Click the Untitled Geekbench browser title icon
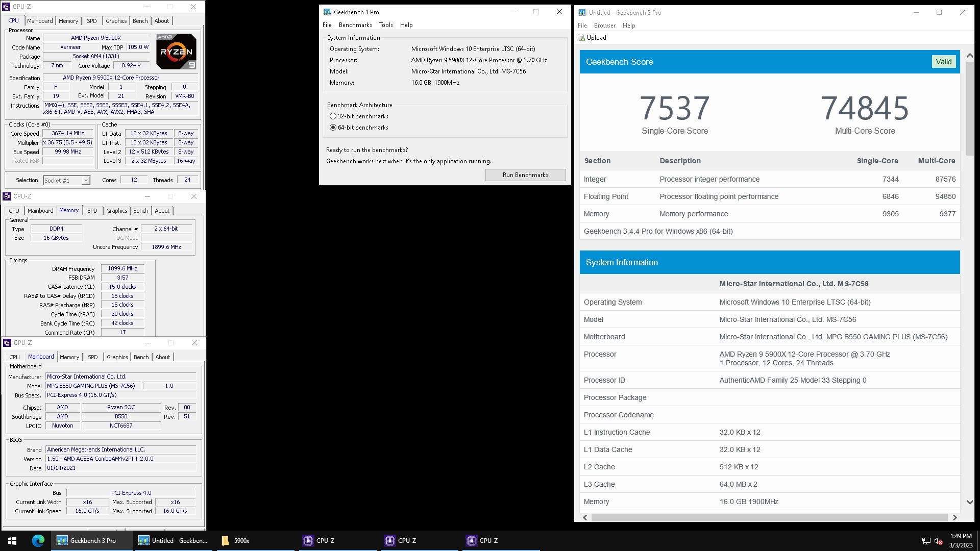980x551 pixels. [x=582, y=13]
